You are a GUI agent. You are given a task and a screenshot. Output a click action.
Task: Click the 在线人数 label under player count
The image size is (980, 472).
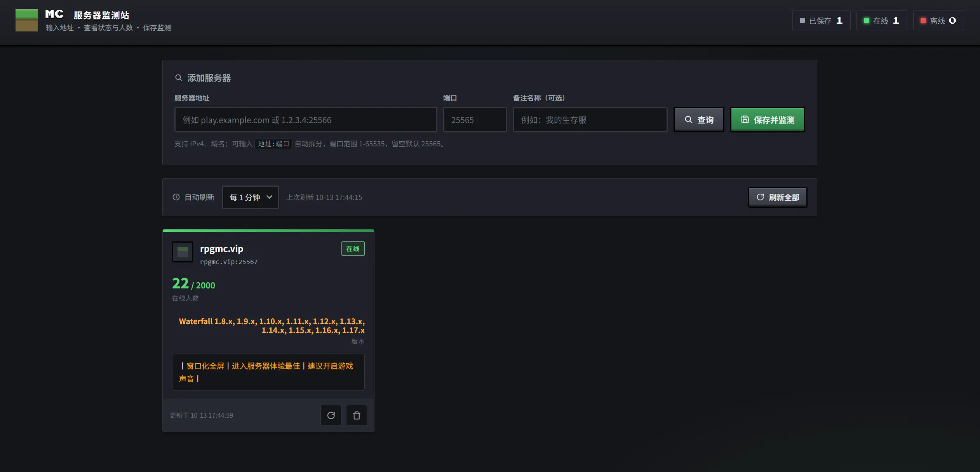point(185,298)
